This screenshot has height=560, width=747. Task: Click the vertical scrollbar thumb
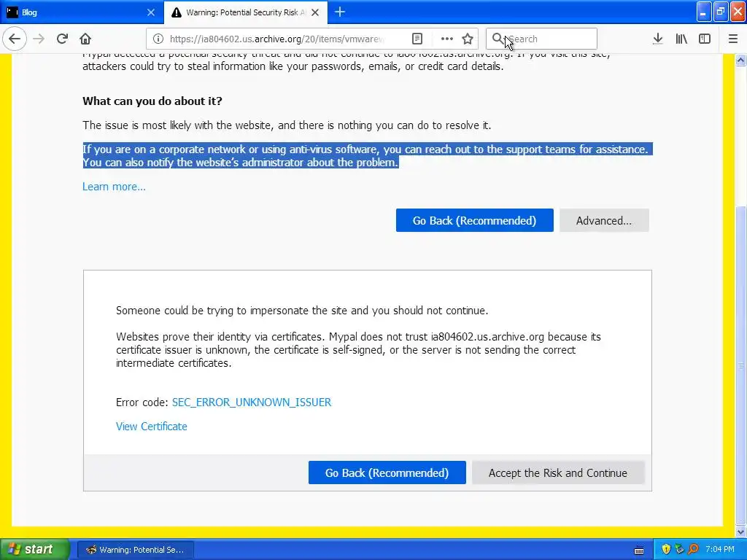[741, 365]
